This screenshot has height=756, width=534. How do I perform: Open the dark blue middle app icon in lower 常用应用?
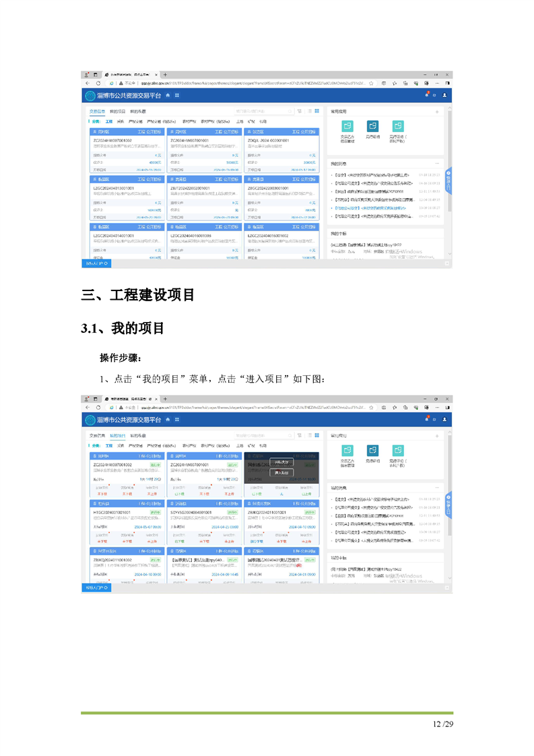[x=372, y=450]
